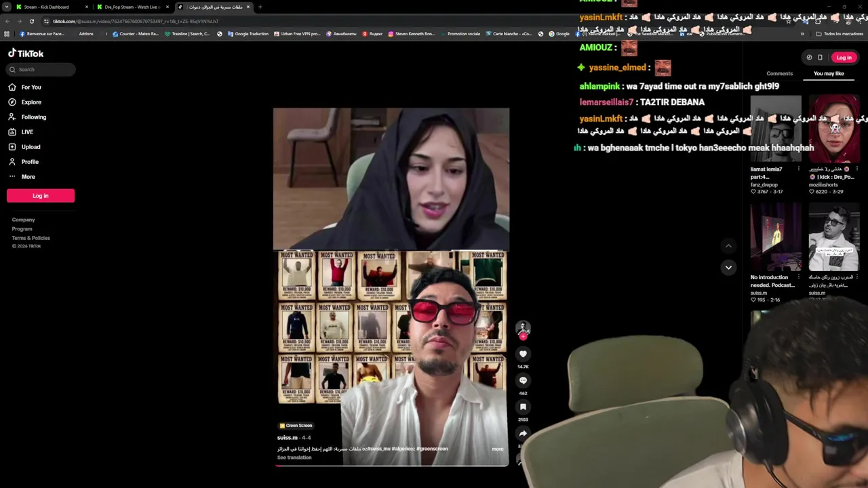Seek on the video progress bar
868x488 pixels.
point(392,466)
